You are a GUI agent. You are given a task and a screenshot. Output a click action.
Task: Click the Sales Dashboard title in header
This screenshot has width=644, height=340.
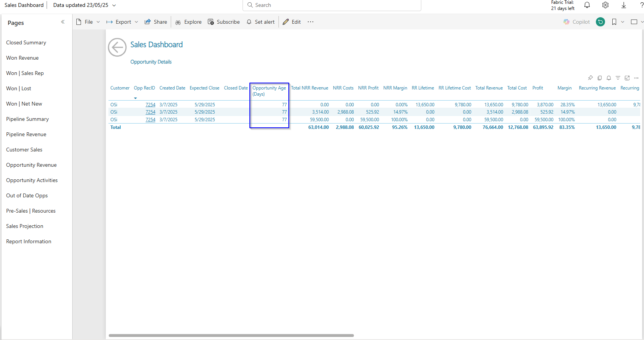pyautogui.click(x=24, y=5)
